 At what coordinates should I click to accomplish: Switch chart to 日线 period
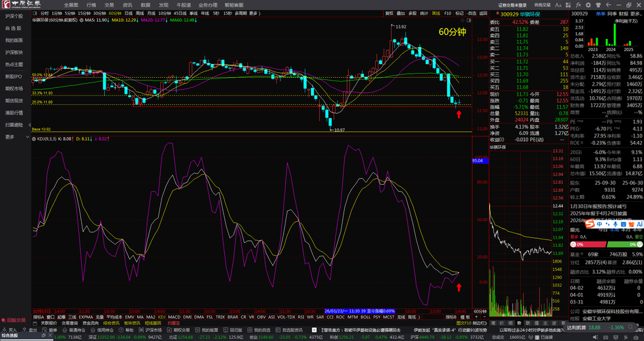[x=128, y=13]
